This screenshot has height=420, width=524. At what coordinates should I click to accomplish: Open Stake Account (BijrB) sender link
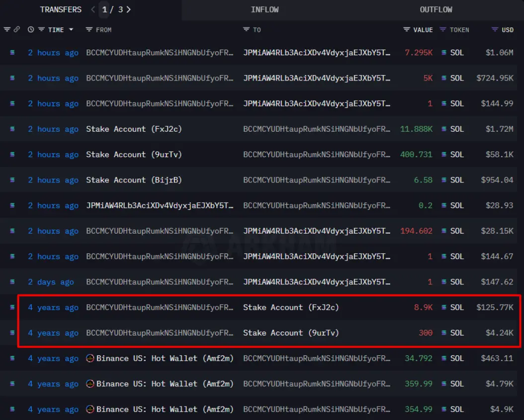coord(134,180)
